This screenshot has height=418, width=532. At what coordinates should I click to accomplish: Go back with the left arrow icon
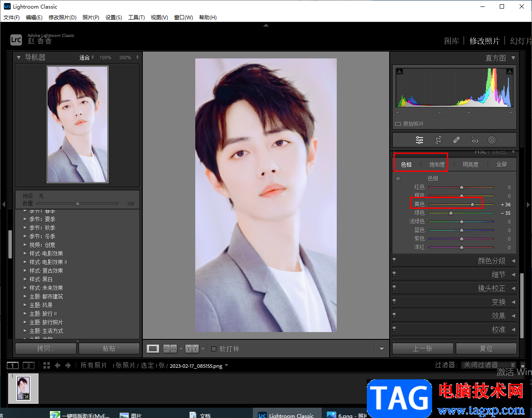(x=58, y=365)
